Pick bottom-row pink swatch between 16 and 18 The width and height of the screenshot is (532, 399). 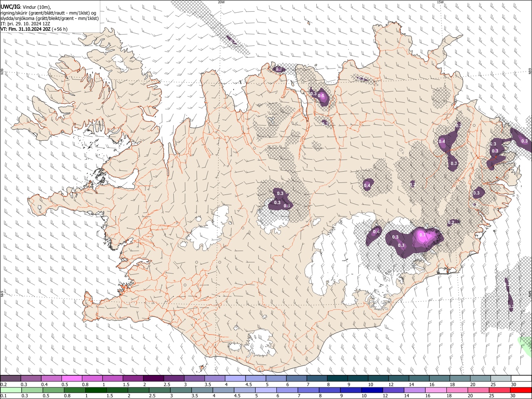tap(435, 390)
